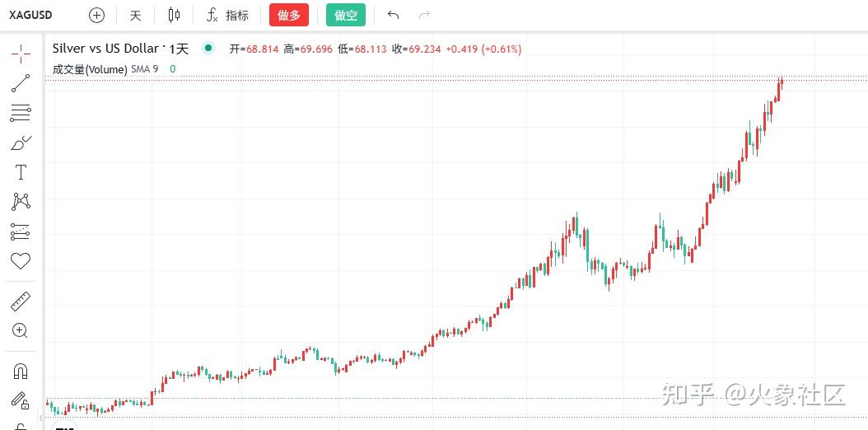Toggle magnet snap mode
868x430 pixels.
coord(21,371)
